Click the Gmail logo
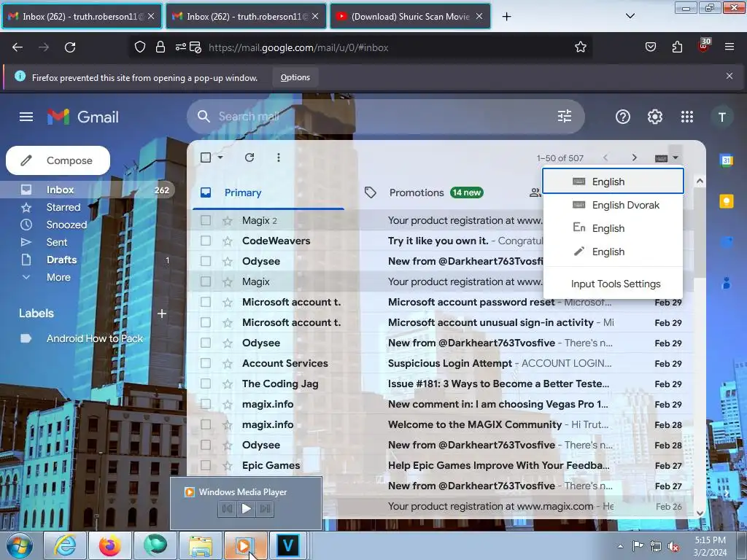This screenshot has width=747, height=560. coord(83,117)
